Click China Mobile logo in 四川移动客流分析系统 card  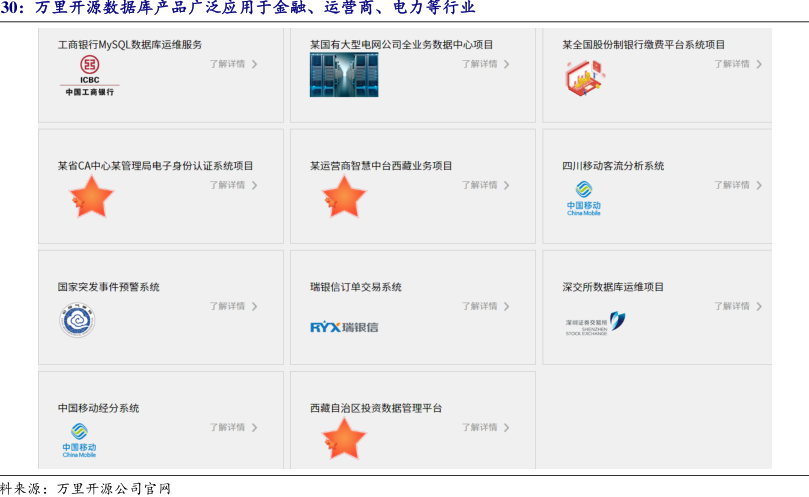click(x=584, y=198)
